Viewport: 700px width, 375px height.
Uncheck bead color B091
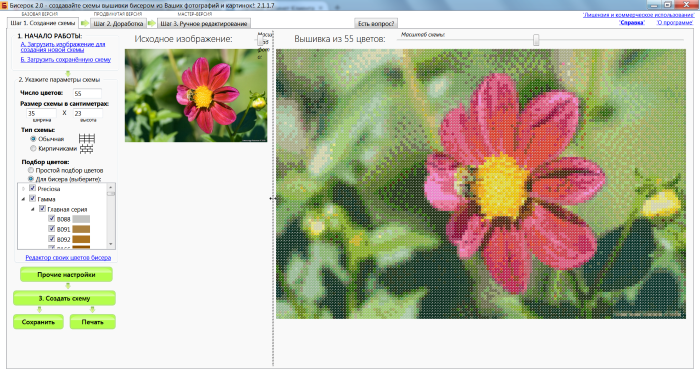click(x=51, y=229)
